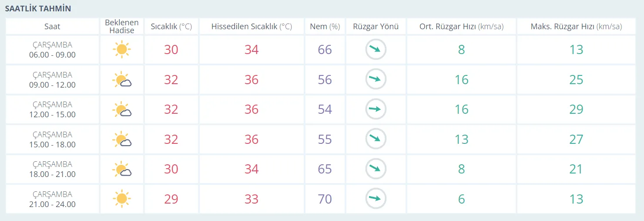The height and width of the screenshot is (221, 644).
Task: Click the partly cloudy icon for 18.00 - 21.00
Action: point(121,169)
